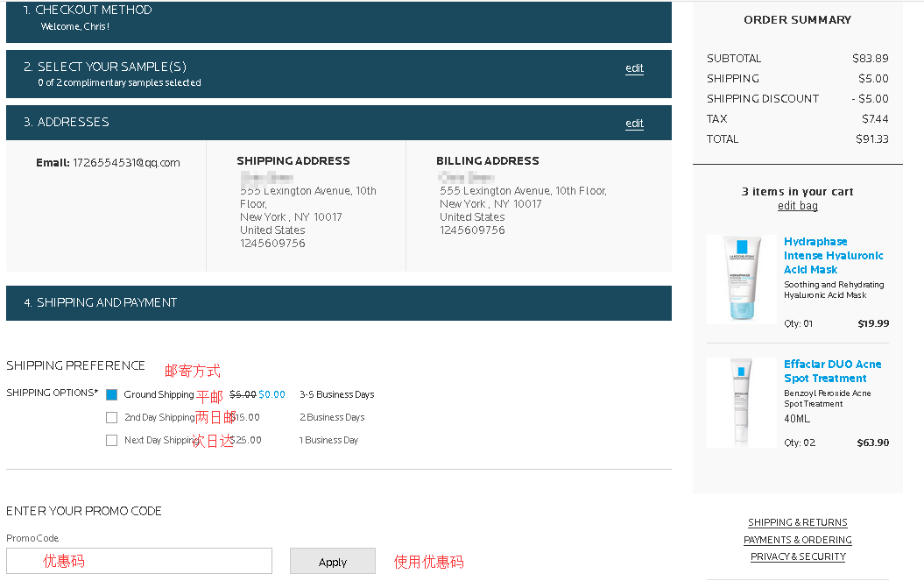Click the Effaclar DUO product thumbnail
Image resolution: width=924 pixels, height=588 pixels.
tap(741, 402)
